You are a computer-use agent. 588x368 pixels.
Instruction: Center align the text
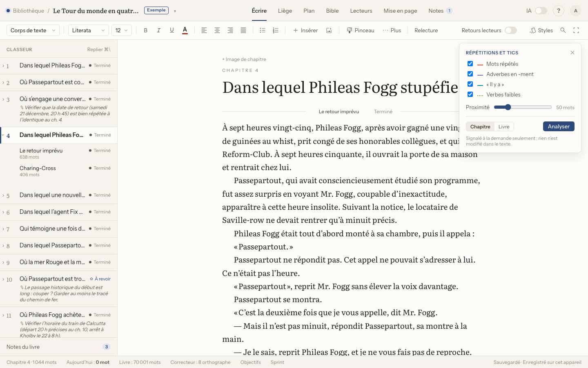217,30
